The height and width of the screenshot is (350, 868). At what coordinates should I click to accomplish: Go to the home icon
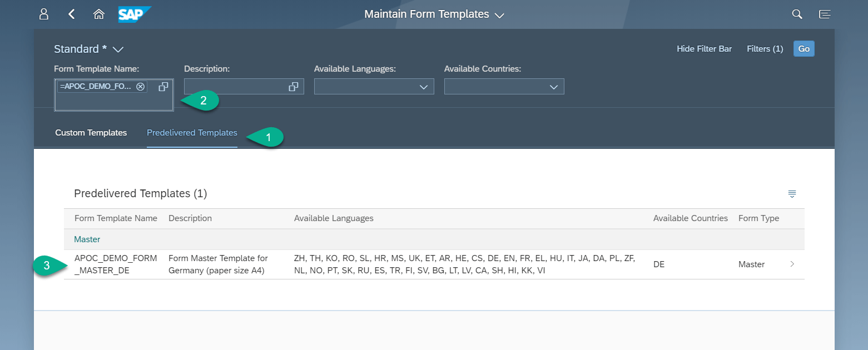99,14
